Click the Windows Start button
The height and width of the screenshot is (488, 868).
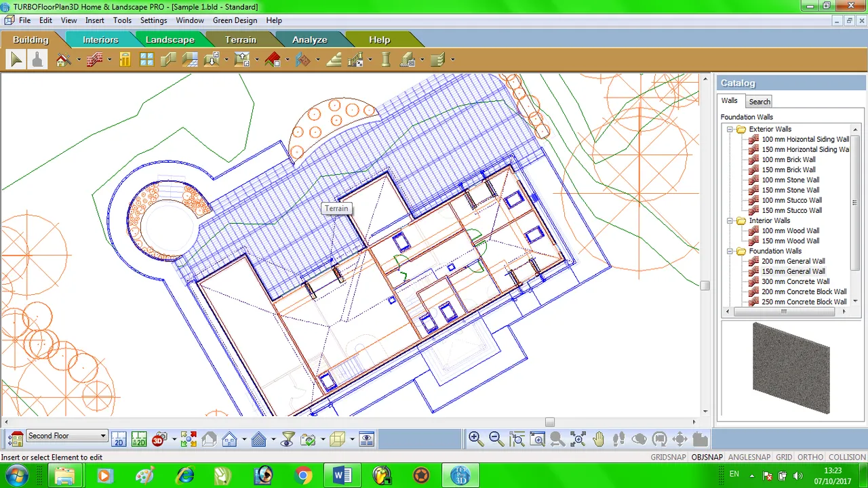click(x=16, y=475)
